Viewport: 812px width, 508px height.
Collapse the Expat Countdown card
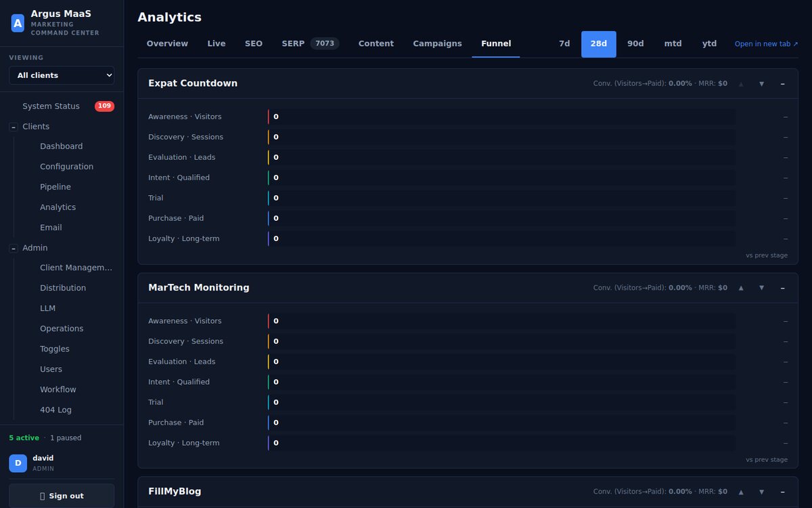[782, 84]
